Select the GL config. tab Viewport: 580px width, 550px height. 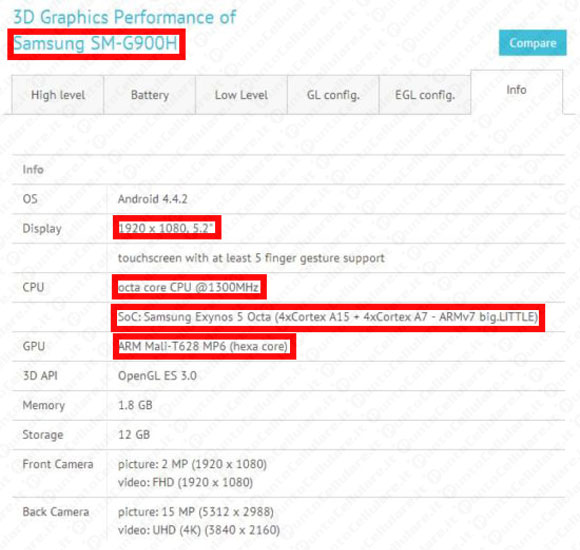333,95
